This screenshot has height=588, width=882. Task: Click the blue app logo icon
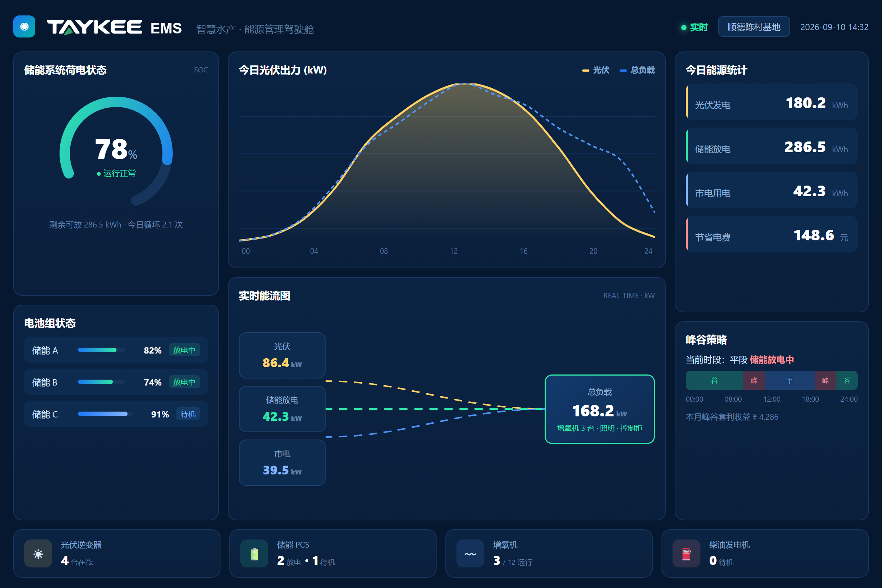tap(24, 26)
